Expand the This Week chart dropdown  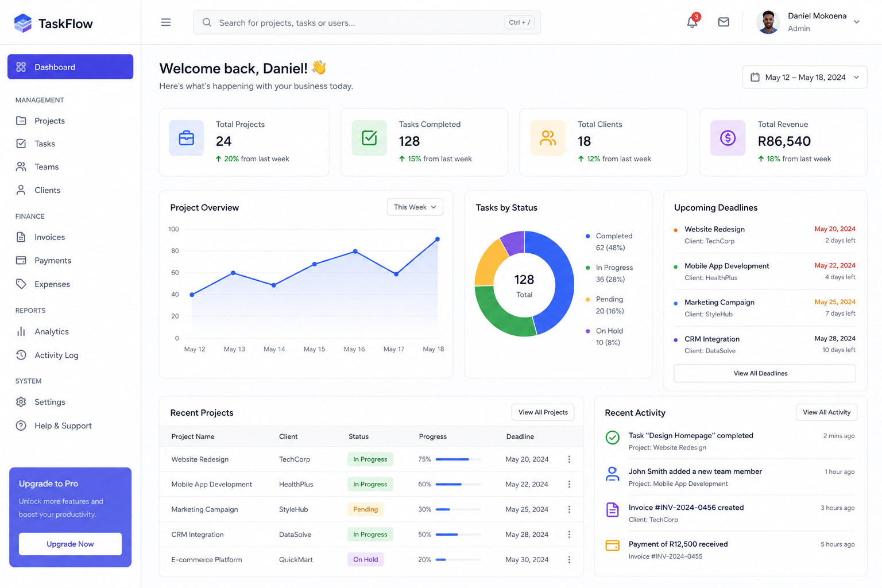click(x=415, y=207)
